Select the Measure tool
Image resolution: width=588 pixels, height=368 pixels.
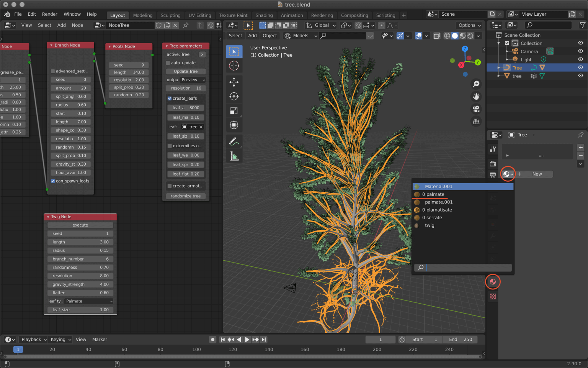point(234,156)
